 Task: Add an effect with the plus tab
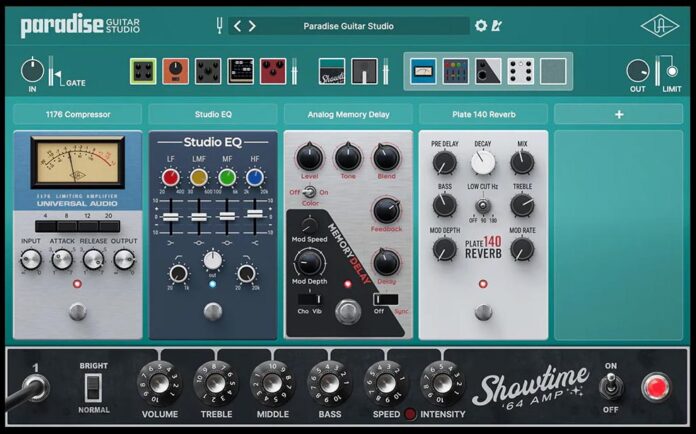(x=619, y=114)
